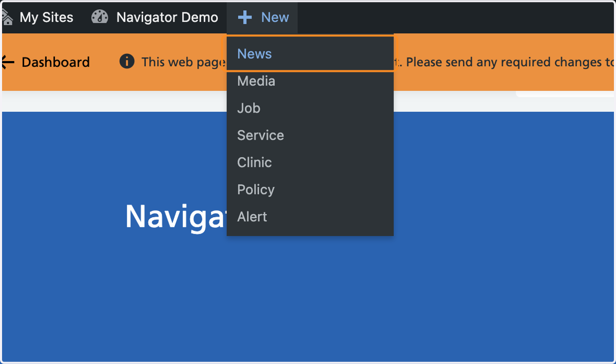
Task: Select Policy in the New dropdown
Action: click(x=310, y=190)
